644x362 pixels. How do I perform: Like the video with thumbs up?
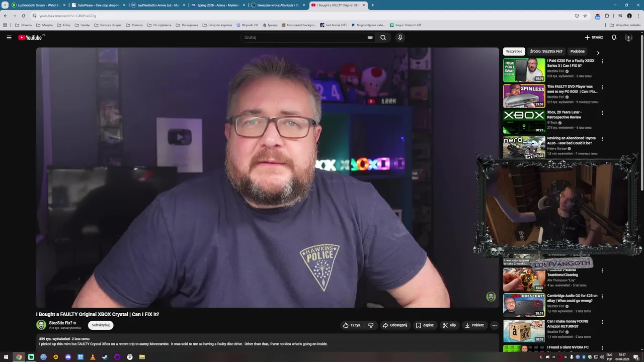click(x=352, y=325)
